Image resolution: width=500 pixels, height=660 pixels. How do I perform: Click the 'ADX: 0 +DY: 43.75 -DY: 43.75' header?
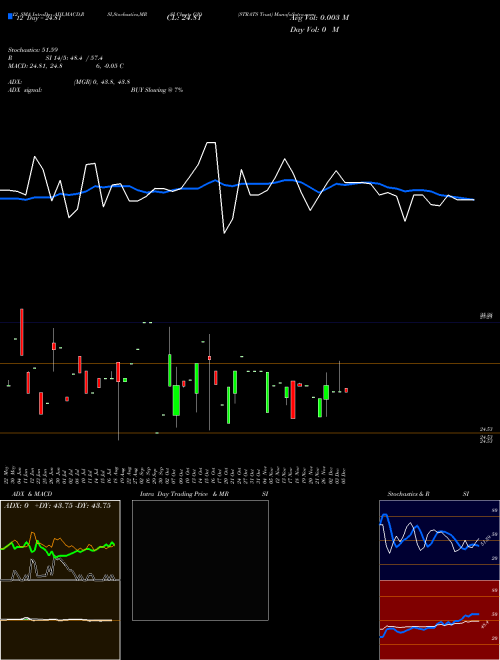click(x=57, y=506)
